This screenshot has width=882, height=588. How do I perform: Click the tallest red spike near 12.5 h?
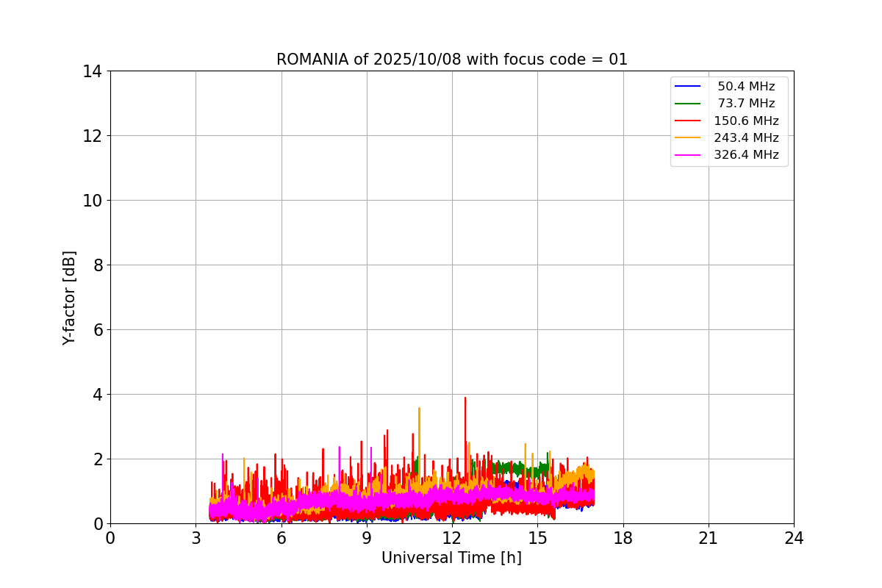(465, 398)
